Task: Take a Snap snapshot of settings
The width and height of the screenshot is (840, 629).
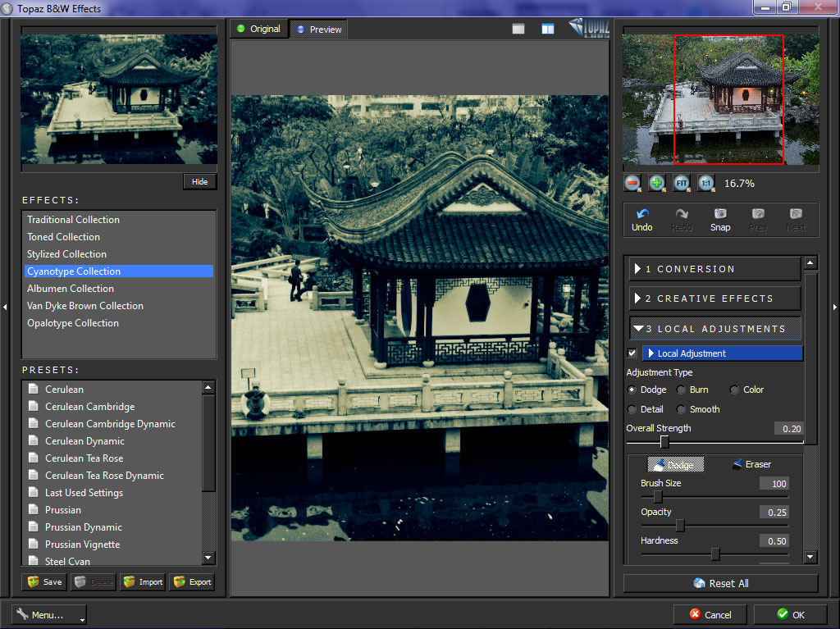Action: point(720,220)
